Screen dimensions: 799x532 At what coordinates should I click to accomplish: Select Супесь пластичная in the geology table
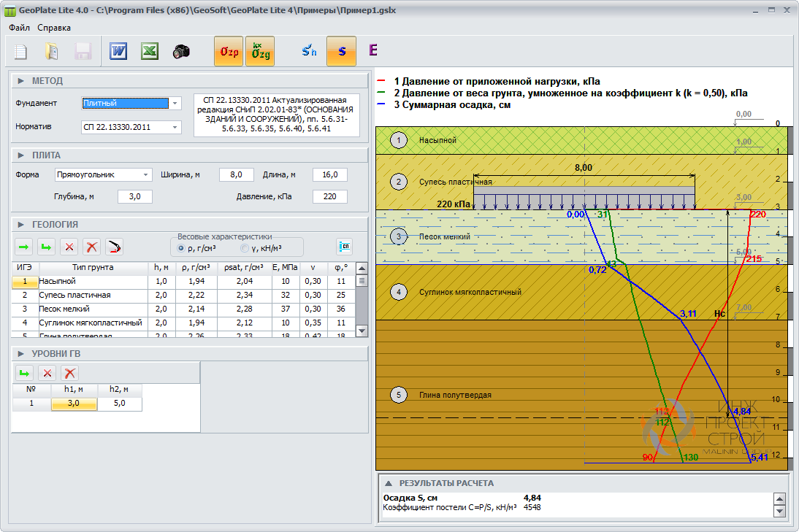pos(183,296)
